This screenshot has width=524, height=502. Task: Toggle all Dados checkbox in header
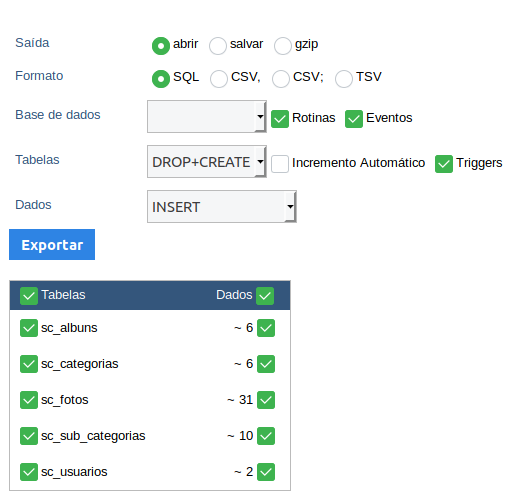point(265,296)
